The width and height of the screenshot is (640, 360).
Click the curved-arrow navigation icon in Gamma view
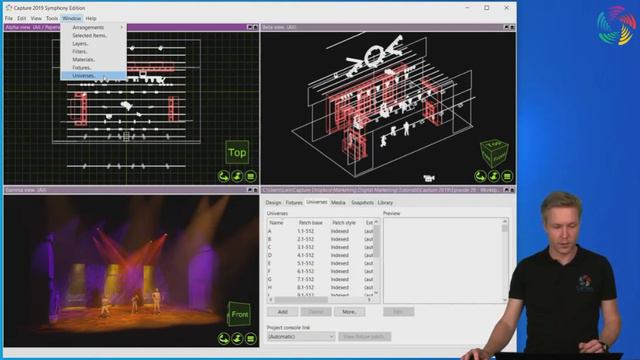[x=223, y=338]
